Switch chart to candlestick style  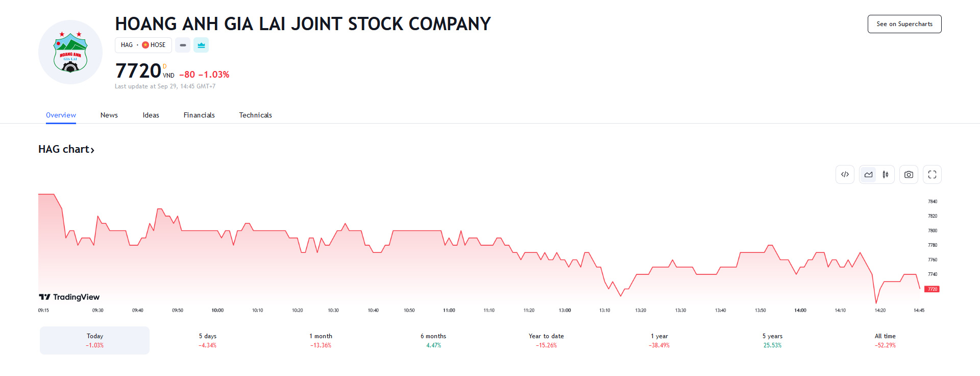(x=886, y=175)
